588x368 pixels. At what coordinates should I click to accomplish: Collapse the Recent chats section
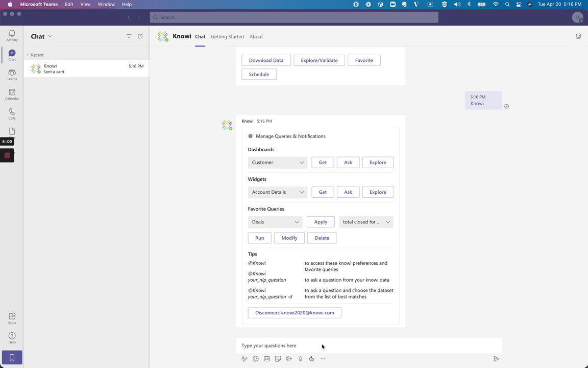tap(28, 55)
